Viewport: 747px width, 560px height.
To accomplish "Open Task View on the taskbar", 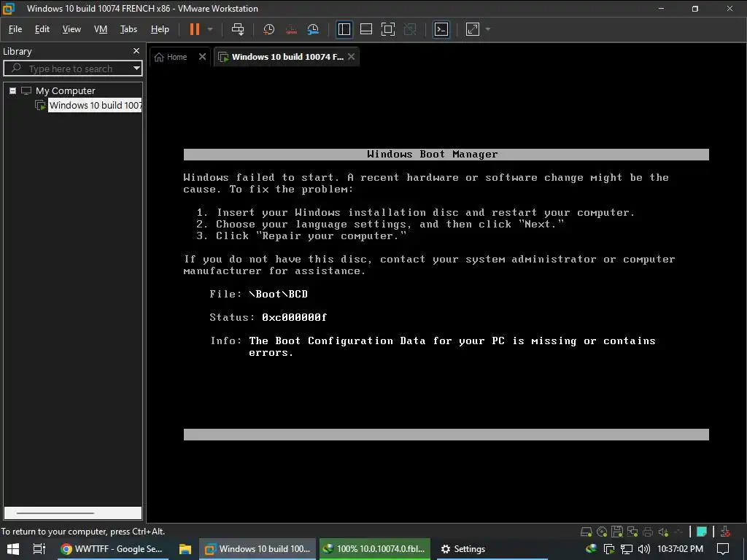I will pos(39,549).
